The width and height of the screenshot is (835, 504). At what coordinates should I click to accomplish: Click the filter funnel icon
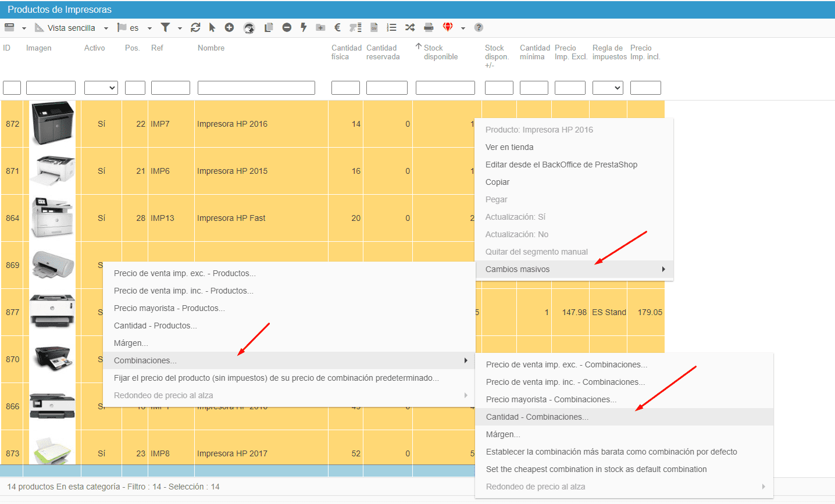tap(165, 27)
